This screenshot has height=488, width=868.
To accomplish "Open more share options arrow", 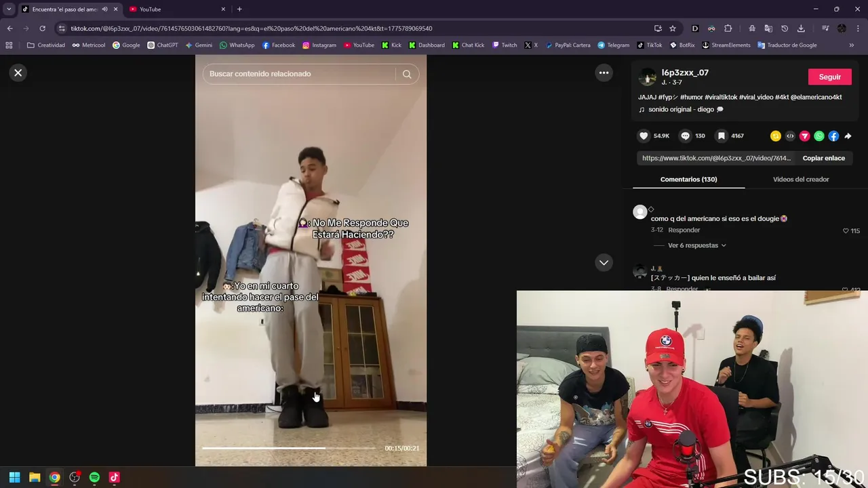I will 848,136.
